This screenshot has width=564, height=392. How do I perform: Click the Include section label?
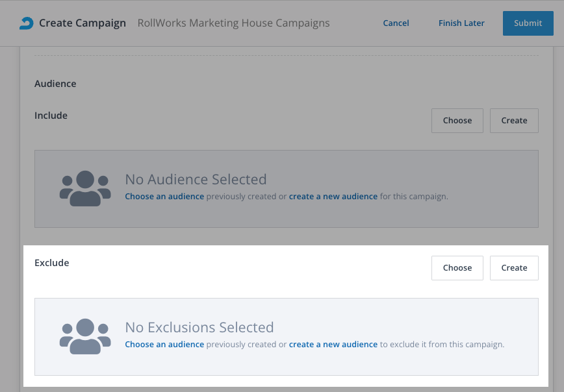tap(51, 116)
